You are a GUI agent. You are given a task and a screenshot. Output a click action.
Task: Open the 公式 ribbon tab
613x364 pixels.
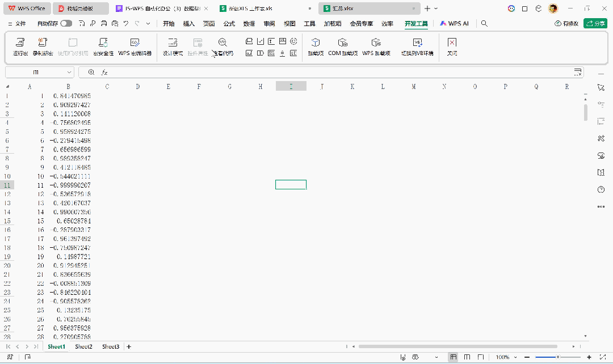[x=229, y=24]
